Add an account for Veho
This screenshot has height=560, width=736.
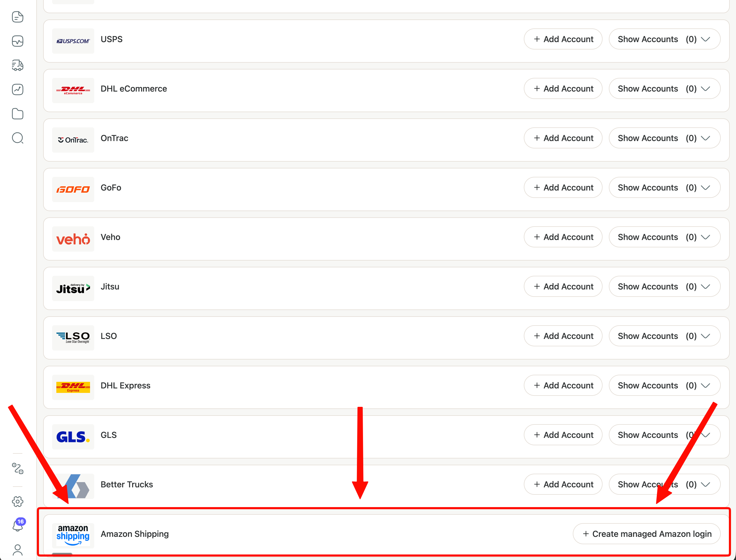pyautogui.click(x=563, y=237)
